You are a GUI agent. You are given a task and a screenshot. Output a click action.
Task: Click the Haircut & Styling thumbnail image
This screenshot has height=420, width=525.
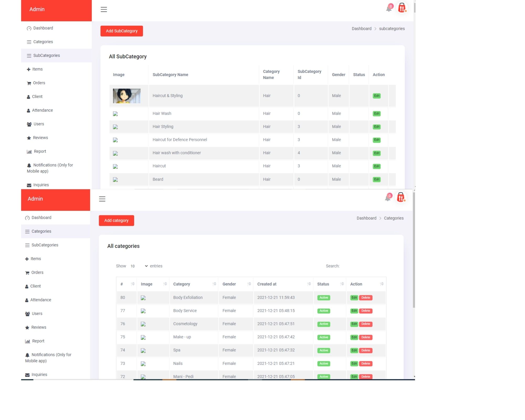pyautogui.click(x=127, y=96)
